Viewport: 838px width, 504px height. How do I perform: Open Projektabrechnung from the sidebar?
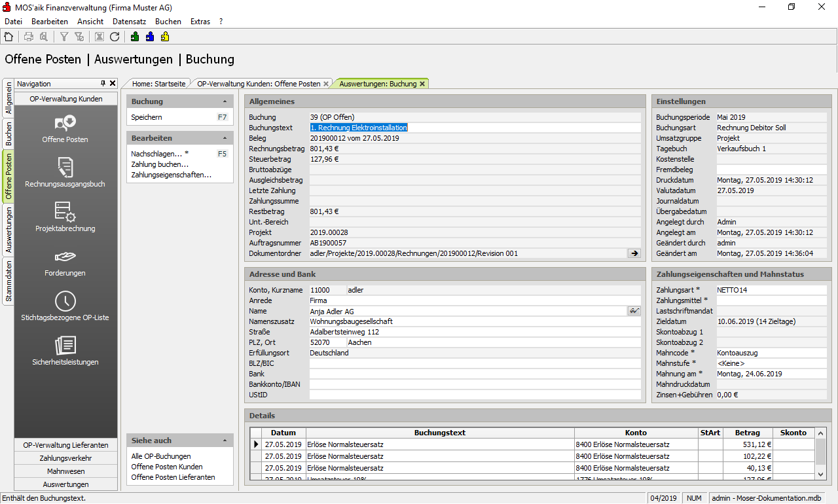coord(65,216)
